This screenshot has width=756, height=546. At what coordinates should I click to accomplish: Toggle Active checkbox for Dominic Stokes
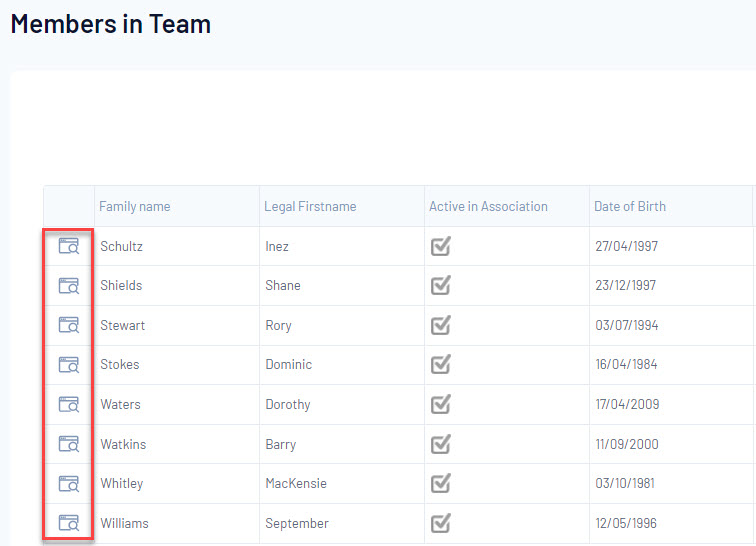440,364
